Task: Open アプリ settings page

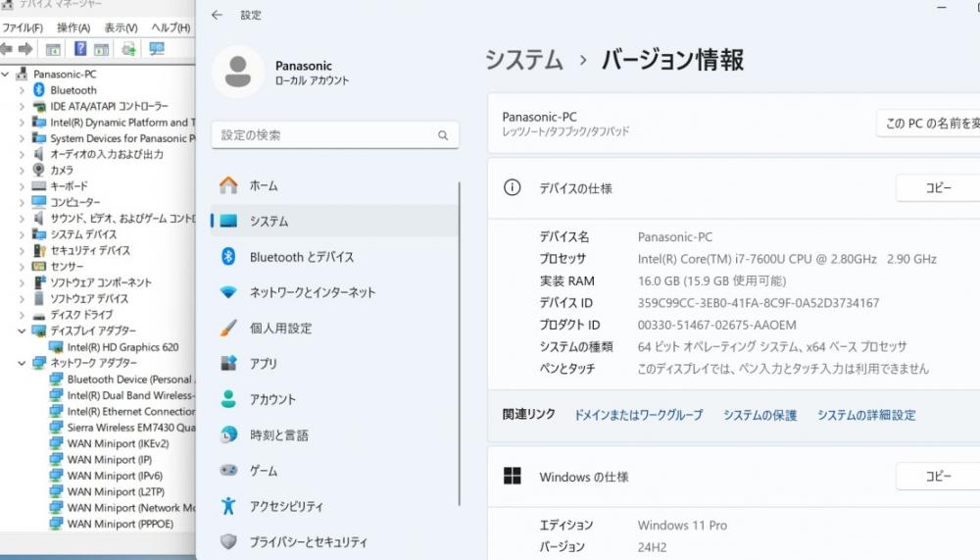Action: (x=335, y=364)
